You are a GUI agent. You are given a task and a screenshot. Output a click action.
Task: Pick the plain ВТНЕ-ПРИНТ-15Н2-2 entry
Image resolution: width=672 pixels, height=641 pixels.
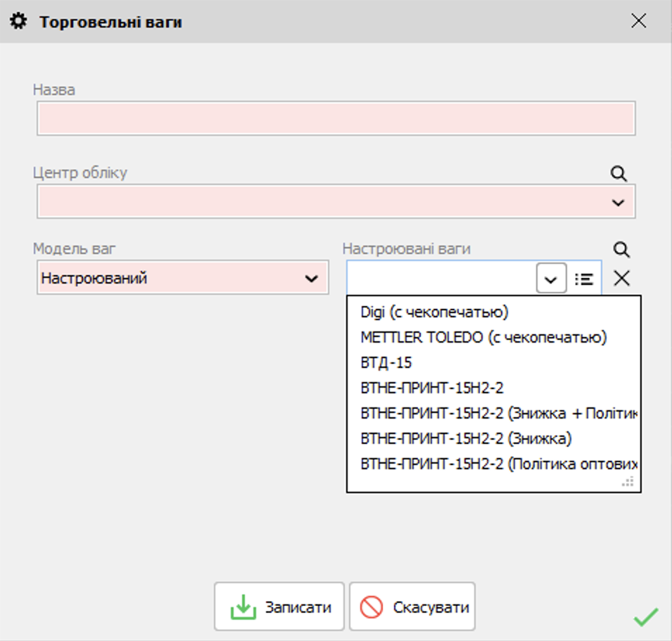pos(432,388)
